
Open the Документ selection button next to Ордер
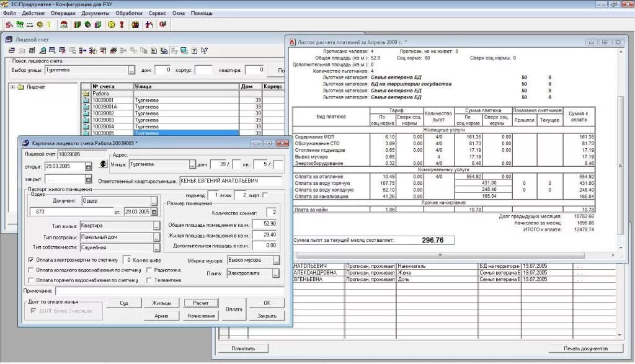154,201
